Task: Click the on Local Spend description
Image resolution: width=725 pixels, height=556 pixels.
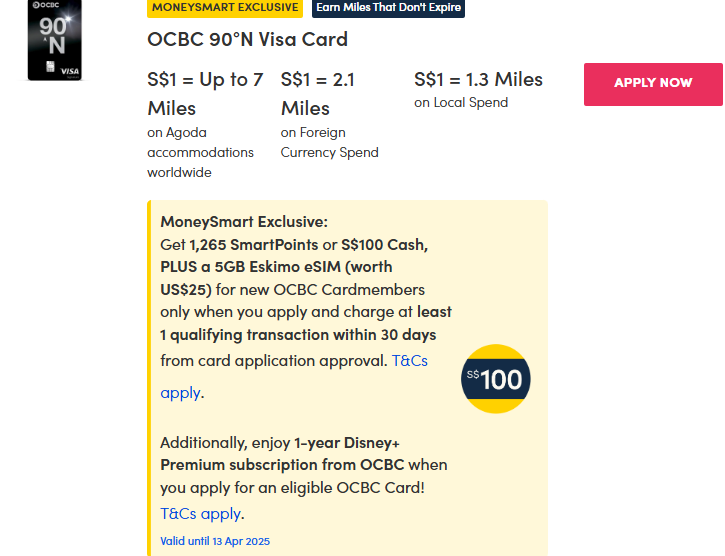Action: (x=461, y=102)
